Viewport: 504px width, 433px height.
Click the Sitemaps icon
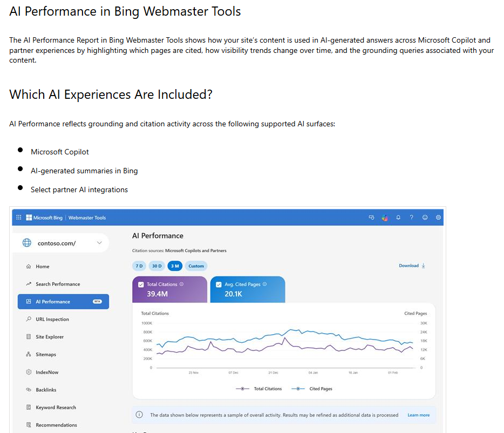pos(29,354)
